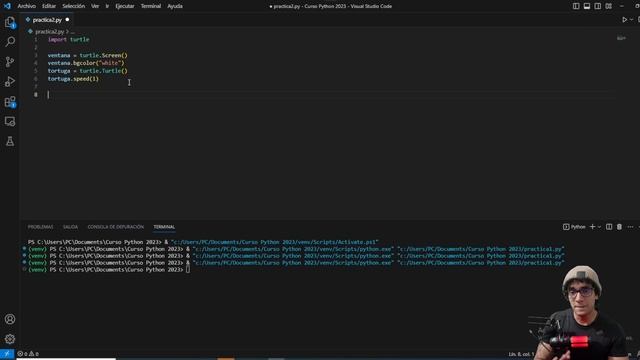The width and height of the screenshot is (640, 360).
Task: Open the Ir menu
Action: tap(107, 6)
